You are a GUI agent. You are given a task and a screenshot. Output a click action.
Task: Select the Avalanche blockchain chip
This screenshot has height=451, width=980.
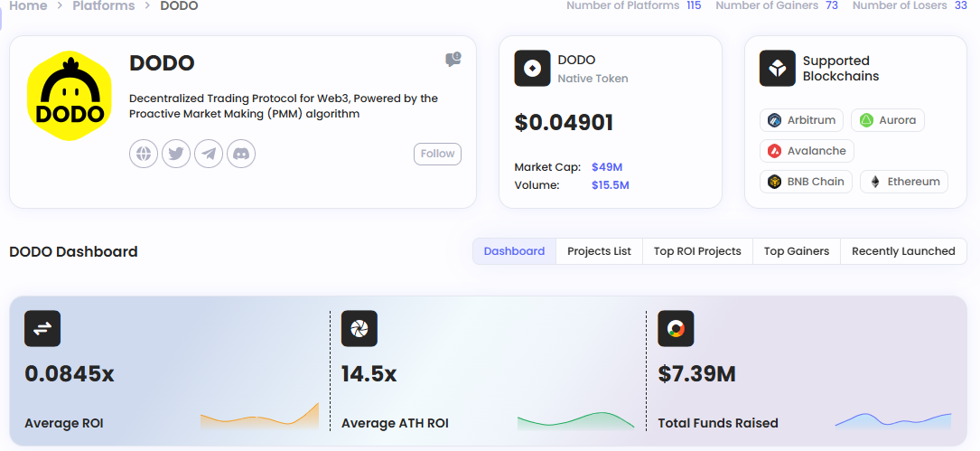click(x=807, y=151)
